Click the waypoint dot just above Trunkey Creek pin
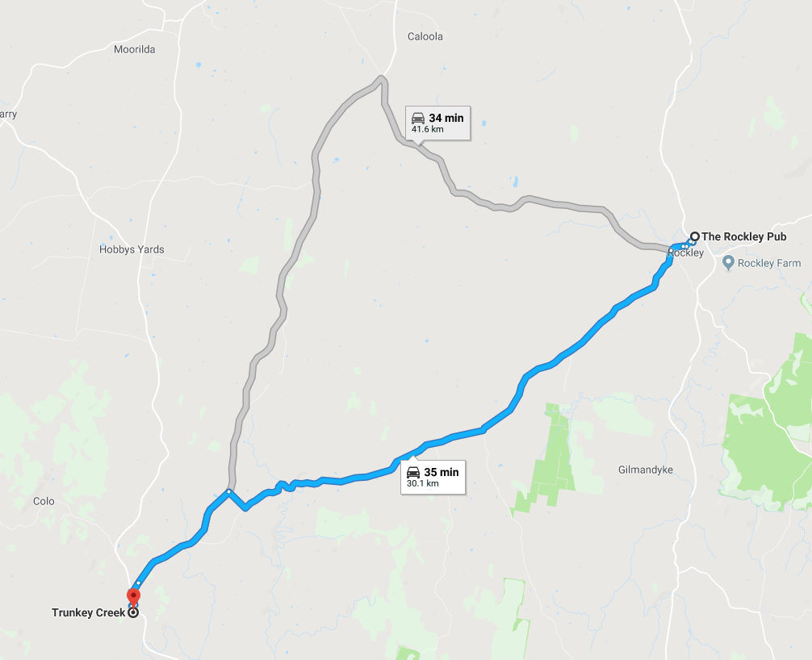 click(138, 583)
